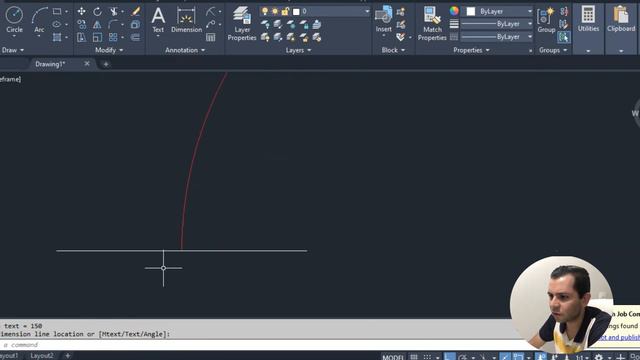Add new drawing tab with plus button
The image size is (640, 360).
point(106,64)
